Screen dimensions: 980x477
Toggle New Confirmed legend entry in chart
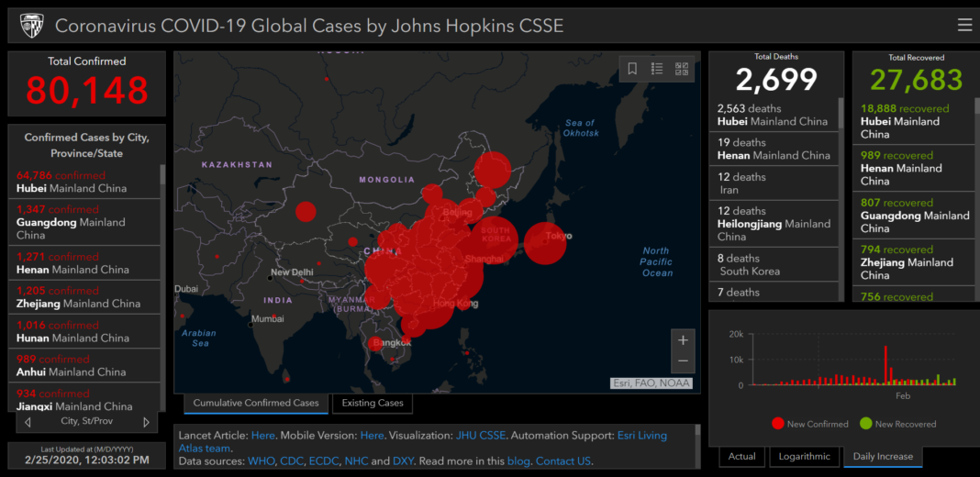pos(810,424)
